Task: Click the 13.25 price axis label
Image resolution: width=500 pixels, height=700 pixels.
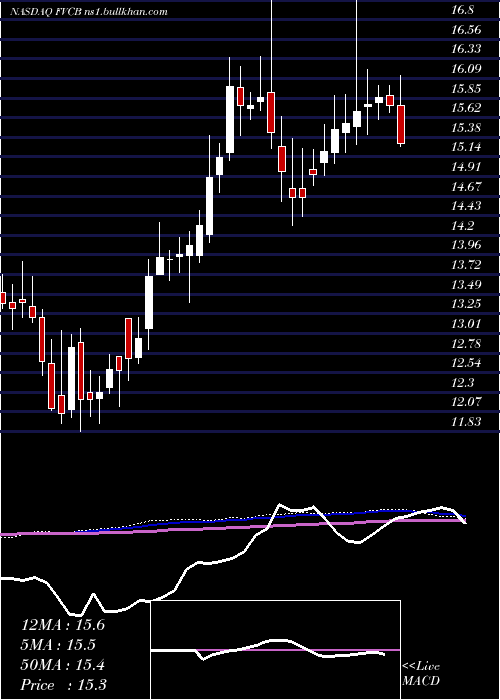Action: (466, 304)
